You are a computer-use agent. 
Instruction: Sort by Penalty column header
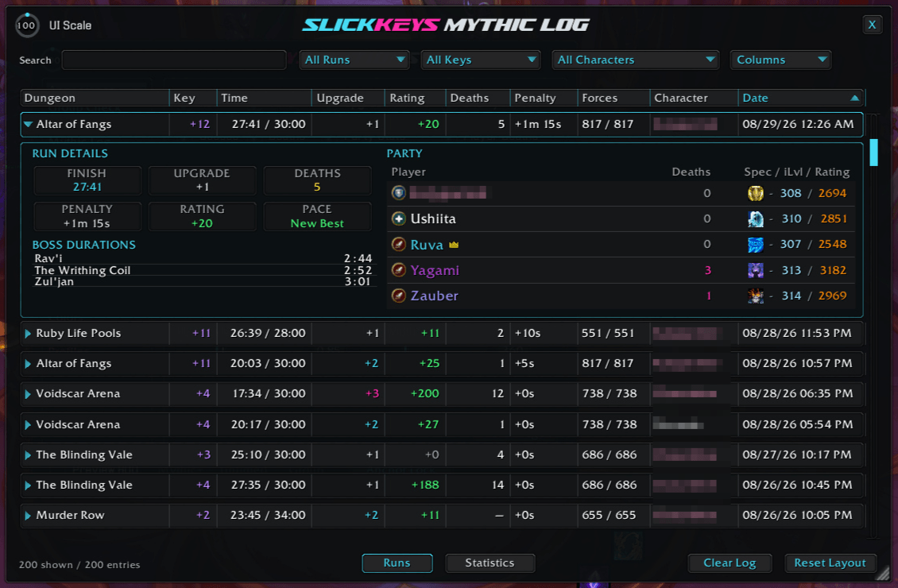tap(544, 98)
